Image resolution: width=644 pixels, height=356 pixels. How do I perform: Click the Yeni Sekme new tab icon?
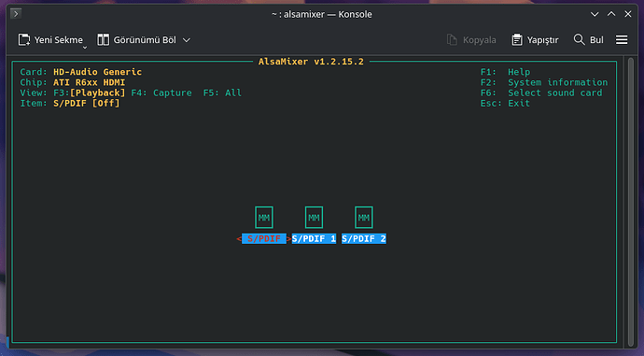tap(24, 40)
